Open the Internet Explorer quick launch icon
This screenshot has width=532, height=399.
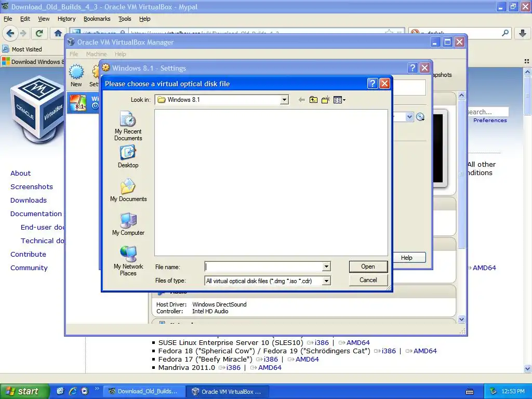(x=72, y=391)
